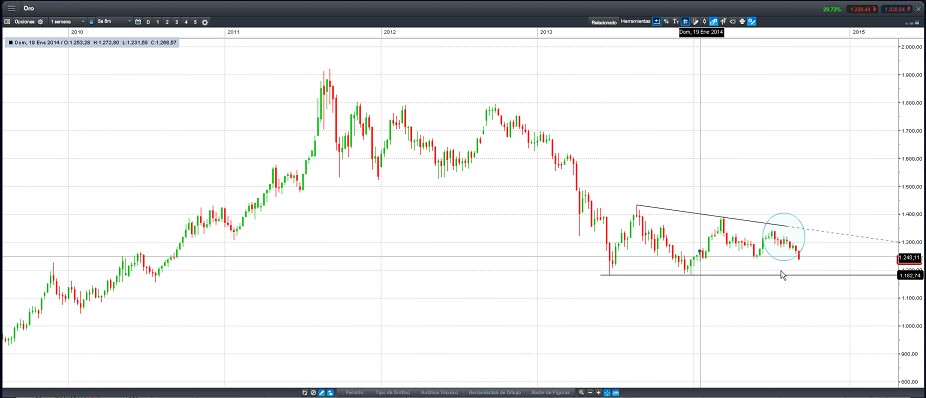926x398 pixels.
Task: Click the D period preset button
Action: (148, 22)
